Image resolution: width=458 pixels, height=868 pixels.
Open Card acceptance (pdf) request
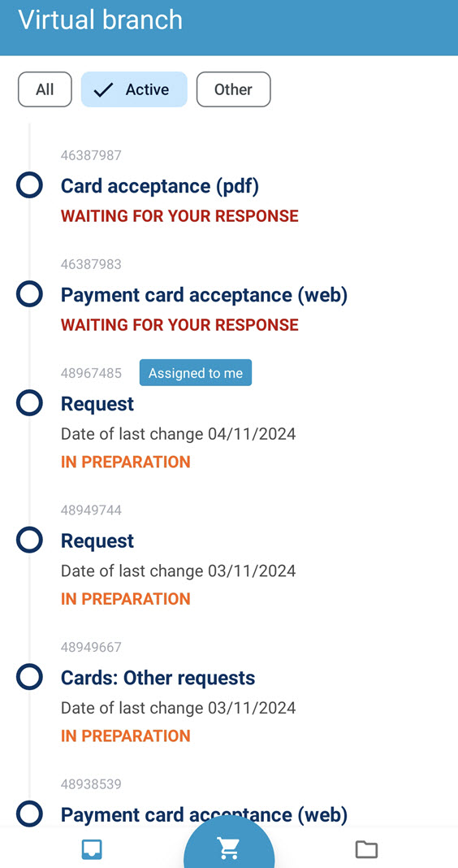[x=160, y=186]
